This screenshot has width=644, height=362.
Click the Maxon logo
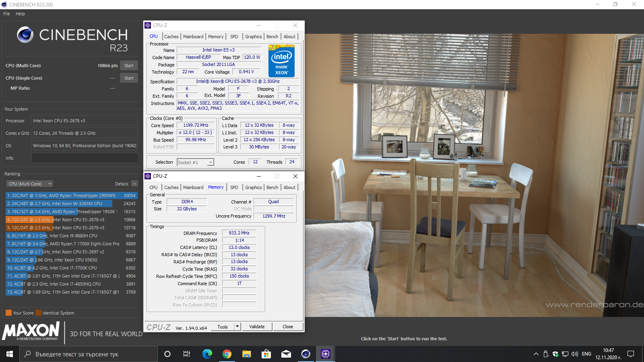[31, 331]
